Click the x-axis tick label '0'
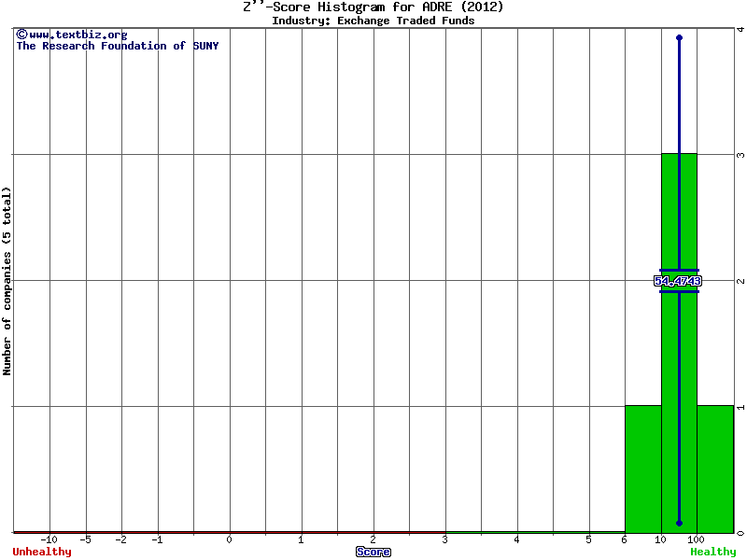 click(229, 539)
